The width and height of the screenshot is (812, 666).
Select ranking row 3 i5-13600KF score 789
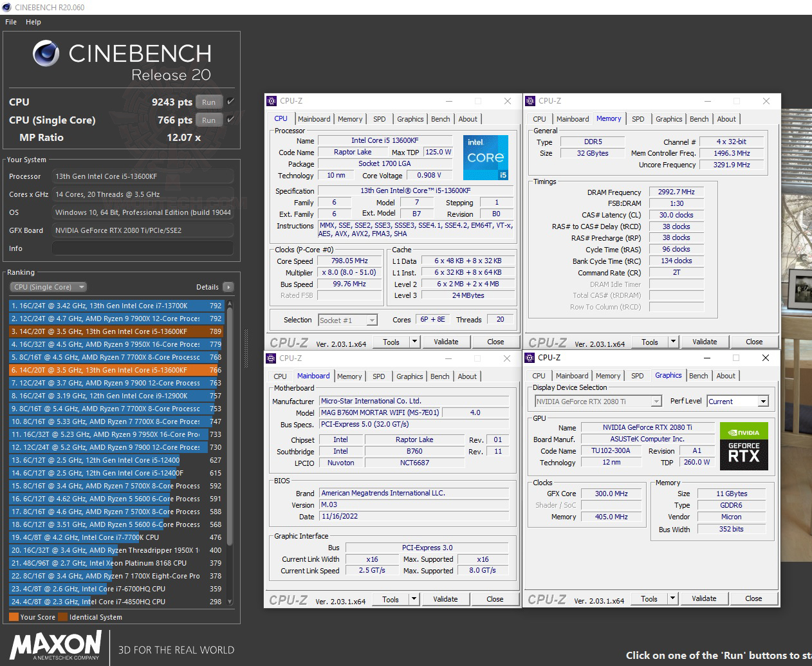click(x=116, y=331)
